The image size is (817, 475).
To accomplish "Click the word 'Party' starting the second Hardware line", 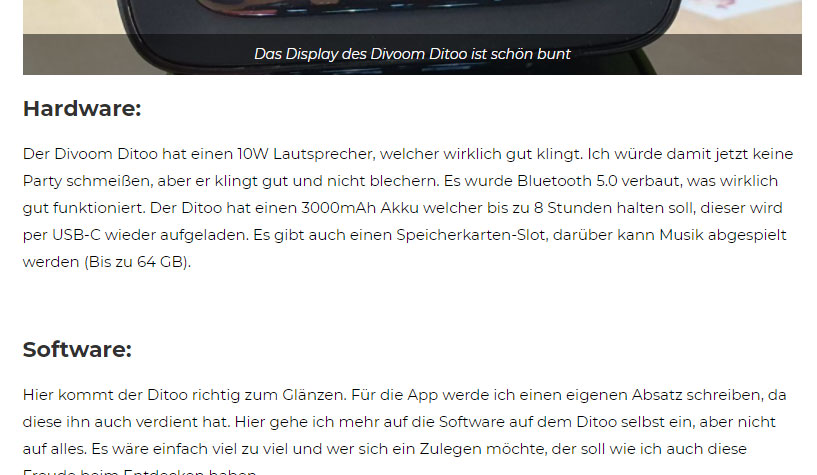I will click(x=42, y=181).
